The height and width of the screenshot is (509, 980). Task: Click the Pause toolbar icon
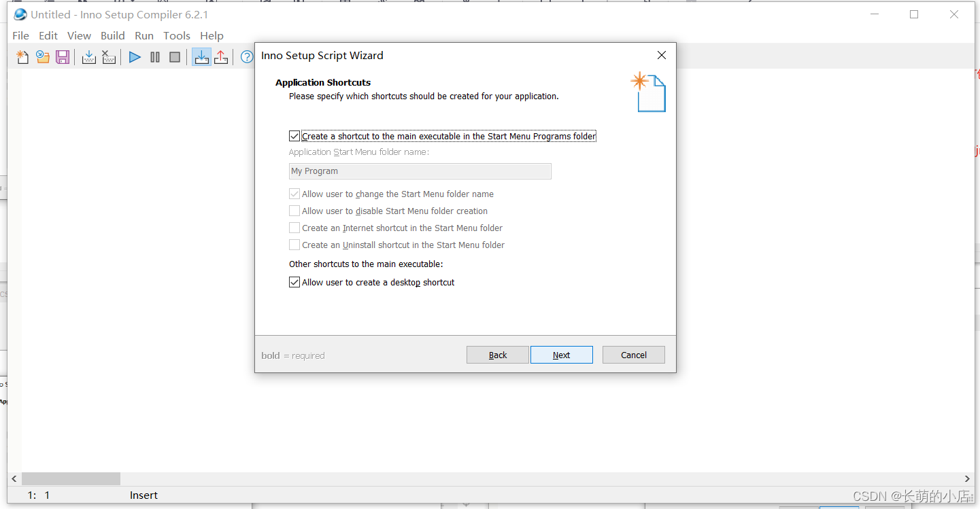coord(155,57)
